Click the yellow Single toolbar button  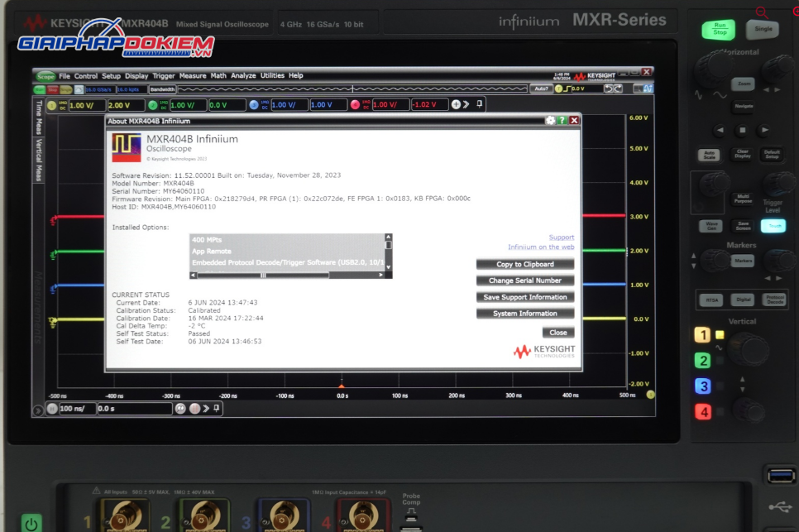point(65,89)
